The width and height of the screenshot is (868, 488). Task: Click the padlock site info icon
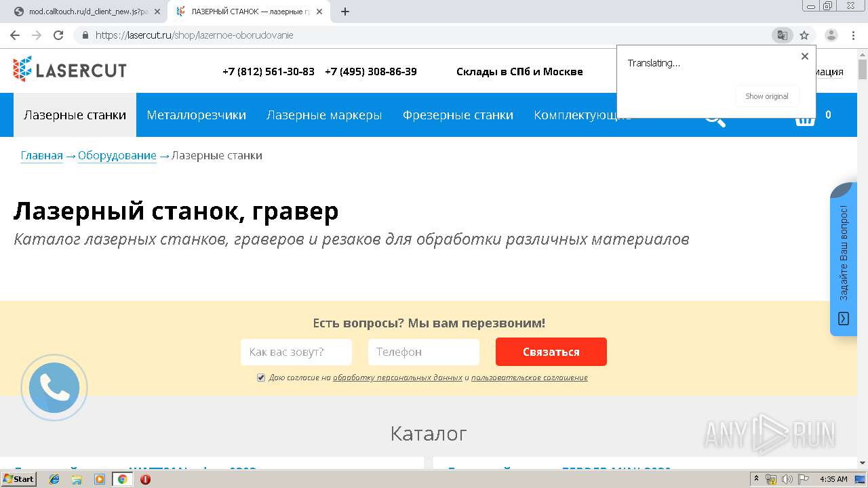(85, 35)
